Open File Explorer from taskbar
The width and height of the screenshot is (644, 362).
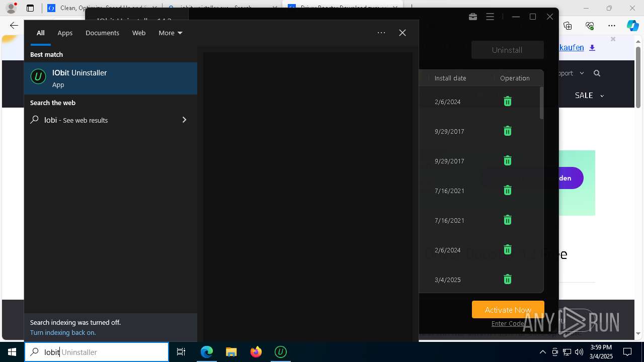[x=231, y=352]
